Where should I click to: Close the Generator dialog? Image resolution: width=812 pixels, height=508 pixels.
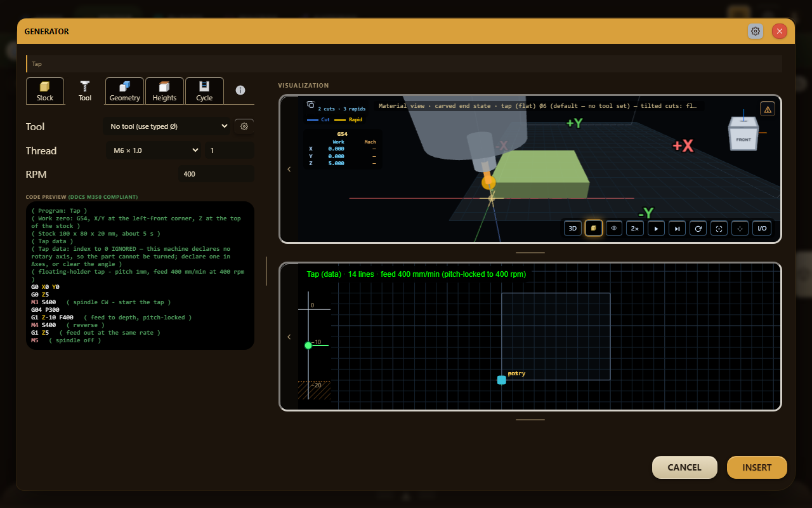click(x=780, y=31)
